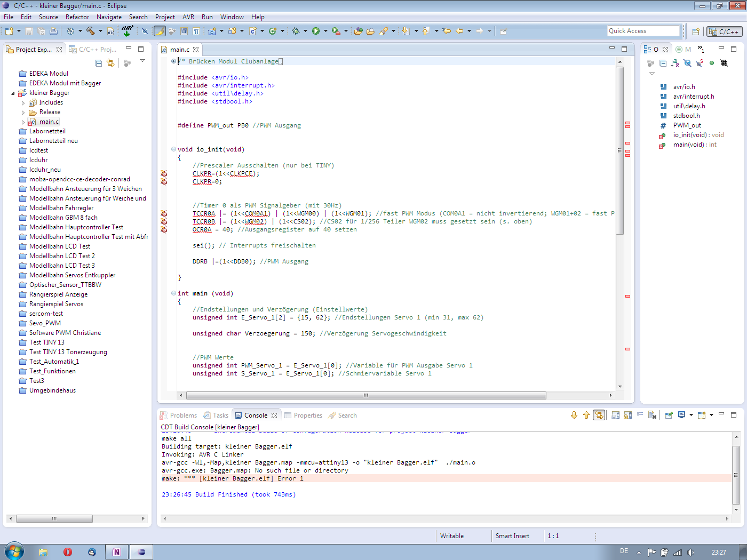The height and width of the screenshot is (560, 747).
Task: Open the Build hammer dropdown arrow
Action: [x=100, y=31]
